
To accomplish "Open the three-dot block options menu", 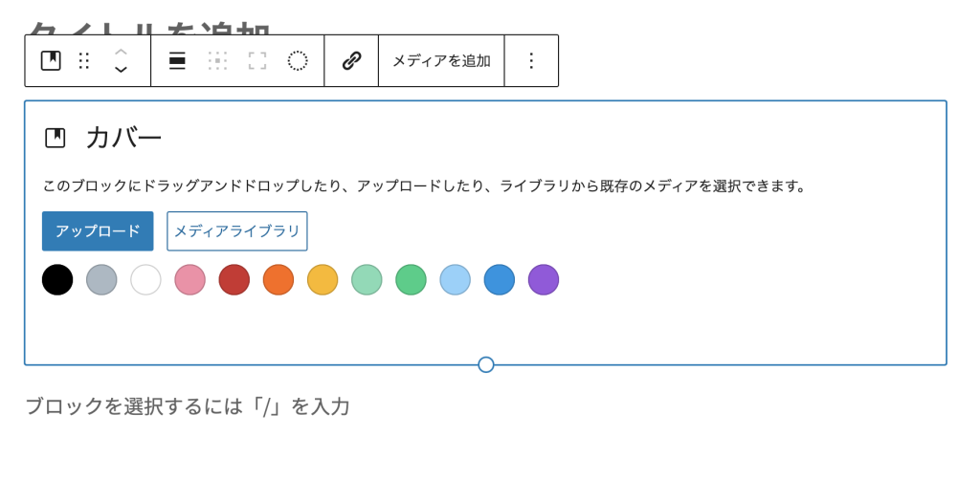I will pyautogui.click(x=531, y=61).
